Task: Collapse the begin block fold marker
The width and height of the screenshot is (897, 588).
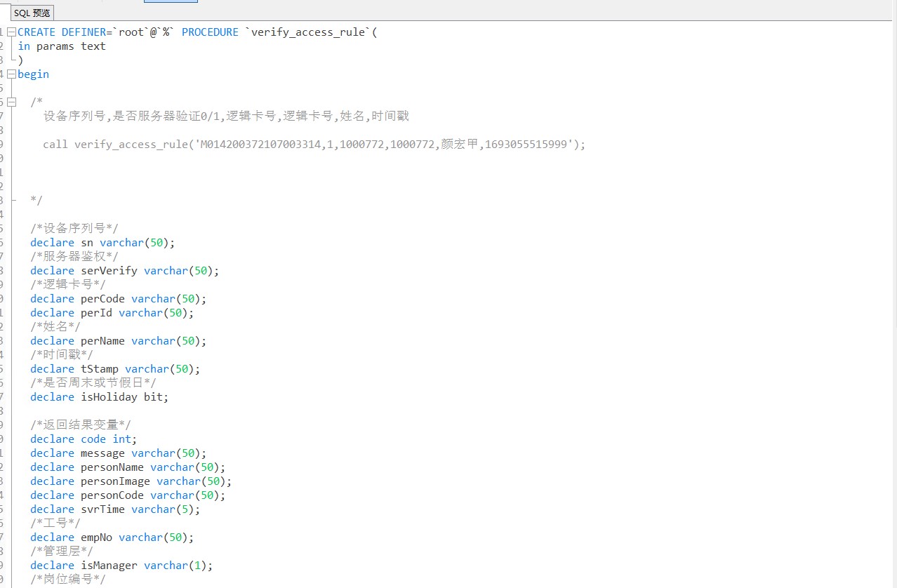Action: [x=11, y=74]
